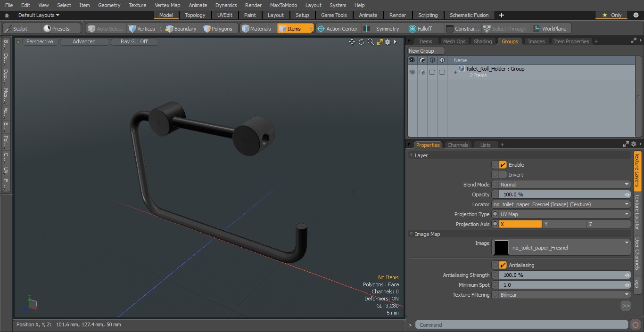Open the Locator dropdown

click(561, 204)
